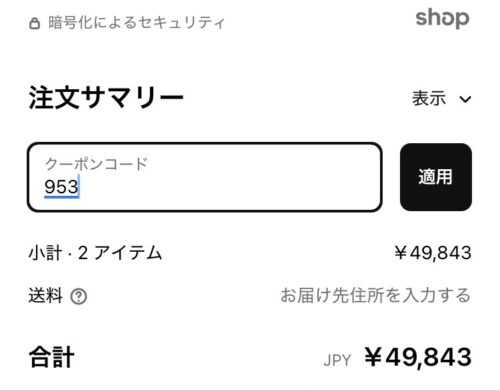500x391 pixels.
Task: Click the Shop logo
Action: pyautogui.click(x=442, y=18)
